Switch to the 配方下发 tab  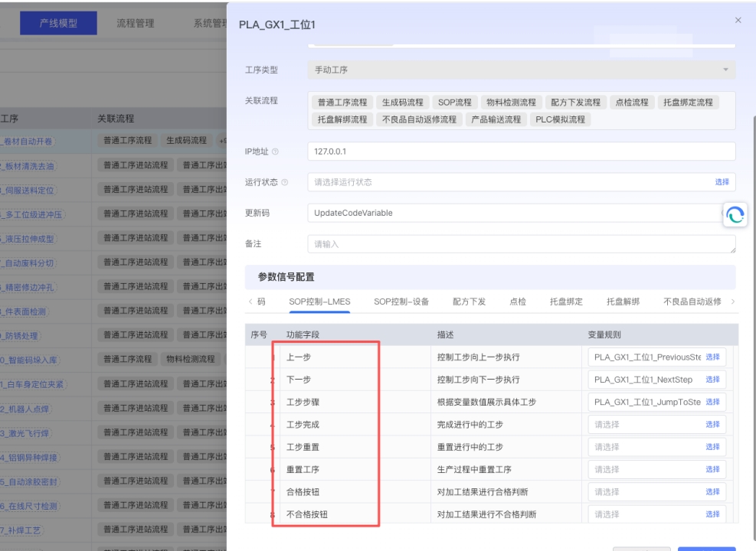(x=469, y=302)
